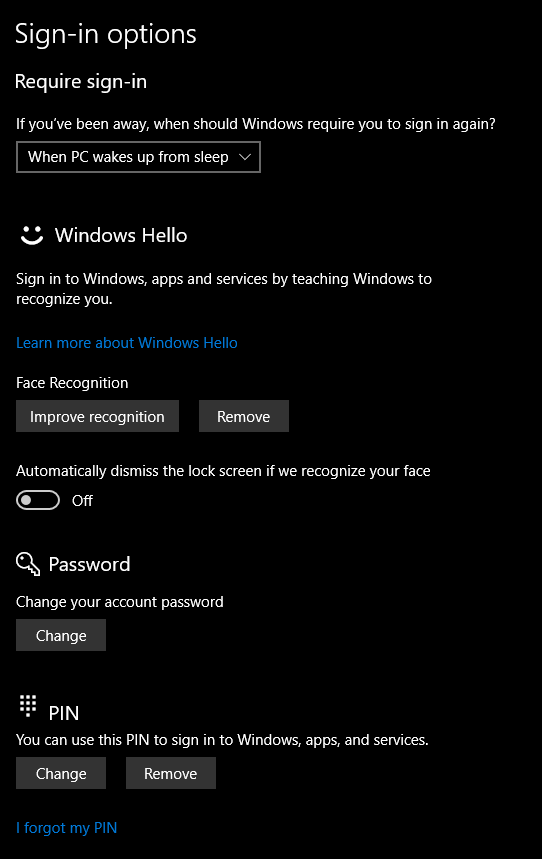This screenshot has width=542, height=859.
Task: Open the "When PC wakes up from sleep" dropdown
Action: click(x=138, y=157)
